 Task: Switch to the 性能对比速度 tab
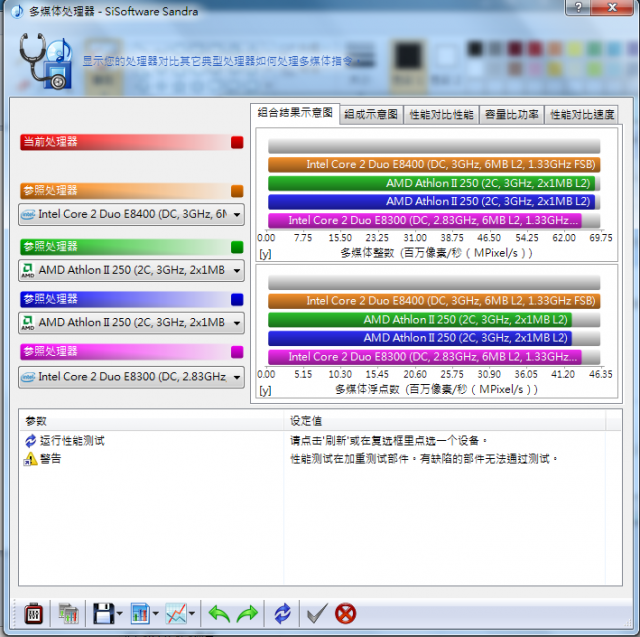(x=582, y=115)
